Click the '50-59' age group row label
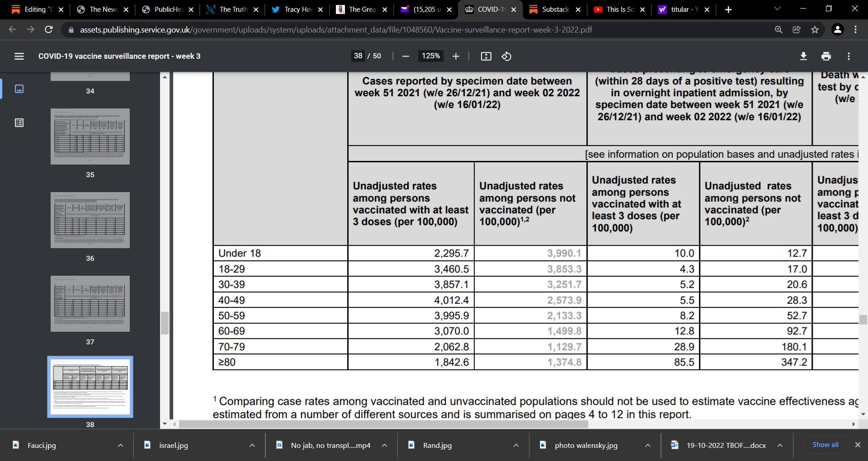 231,315
